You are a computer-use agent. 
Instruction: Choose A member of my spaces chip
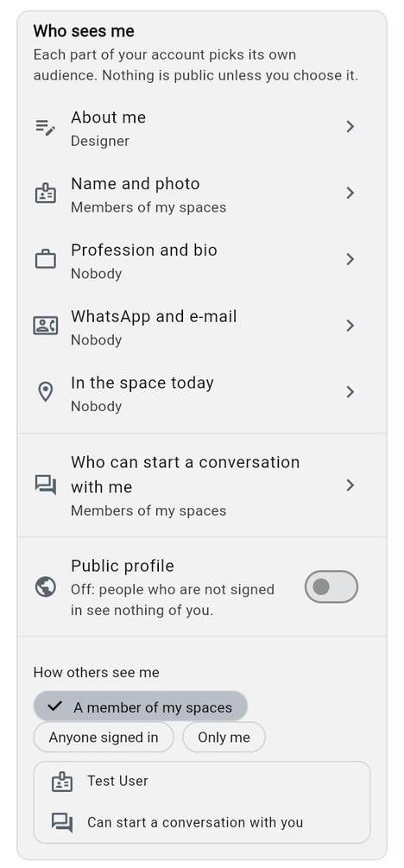[141, 706]
